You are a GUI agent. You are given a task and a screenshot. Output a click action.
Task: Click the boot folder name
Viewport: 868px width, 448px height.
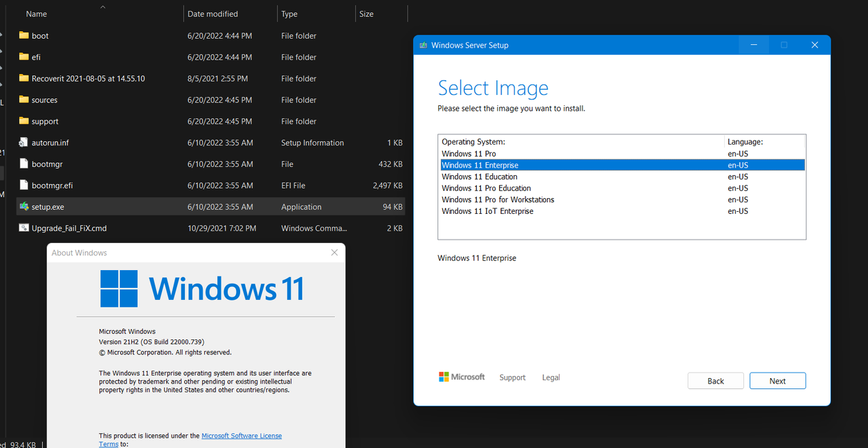point(40,36)
